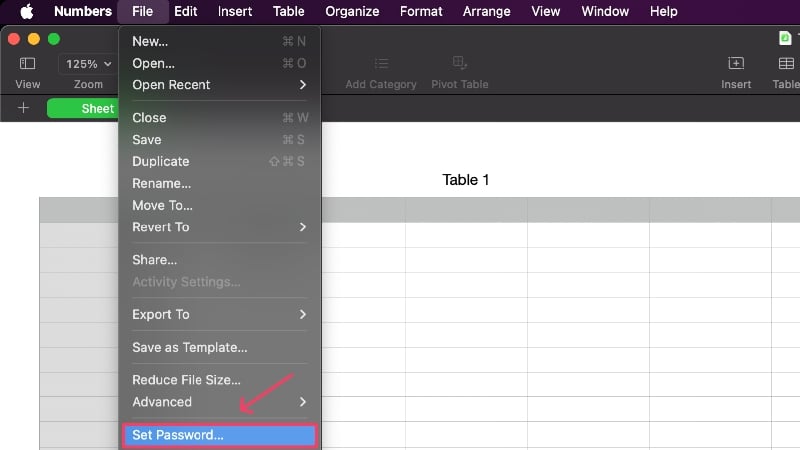The height and width of the screenshot is (450, 800).
Task: Click the Table toolbar icon
Action: [786, 63]
